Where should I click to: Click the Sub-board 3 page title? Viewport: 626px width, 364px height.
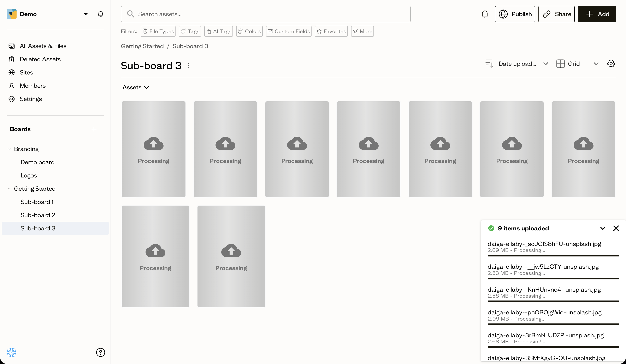pos(151,66)
